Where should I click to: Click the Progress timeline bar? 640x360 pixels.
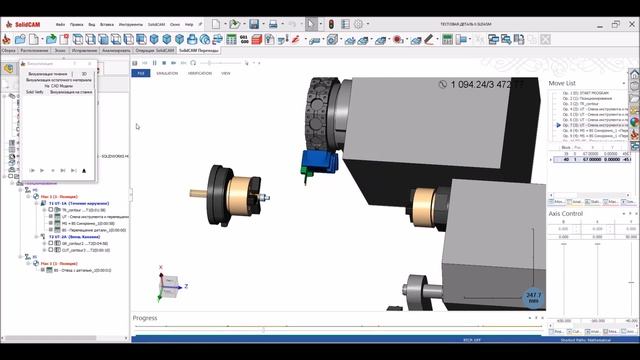(338, 327)
